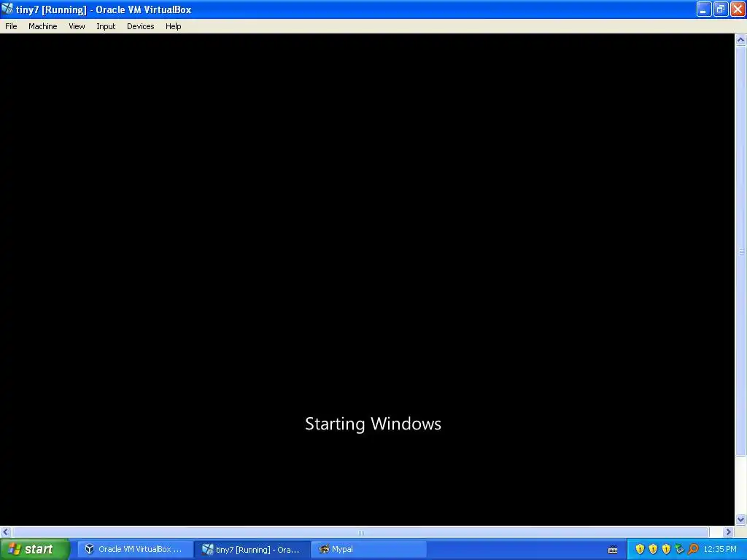Click the Safely Remove Hardware tray icon
The height and width of the screenshot is (560, 747).
click(679, 550)
